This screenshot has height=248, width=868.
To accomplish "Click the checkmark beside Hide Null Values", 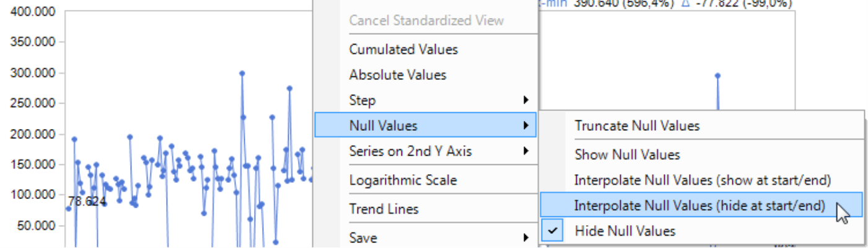I will pyautogui.click(x=553, y=231).
